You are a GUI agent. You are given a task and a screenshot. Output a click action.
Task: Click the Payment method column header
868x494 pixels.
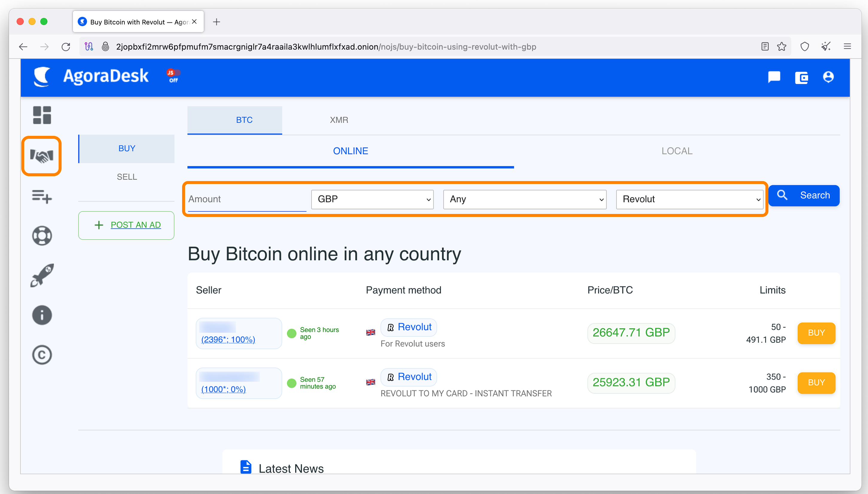point(403,290)
